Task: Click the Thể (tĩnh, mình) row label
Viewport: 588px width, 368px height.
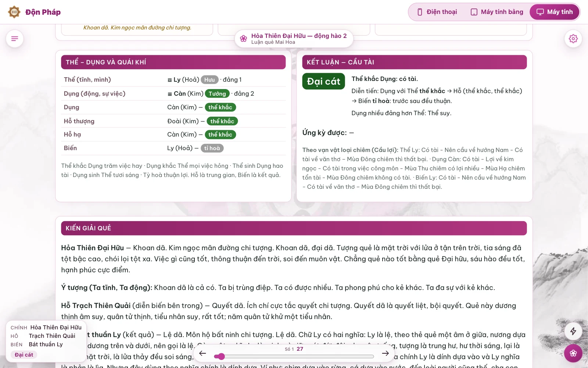Action: (x=87, y=79)
